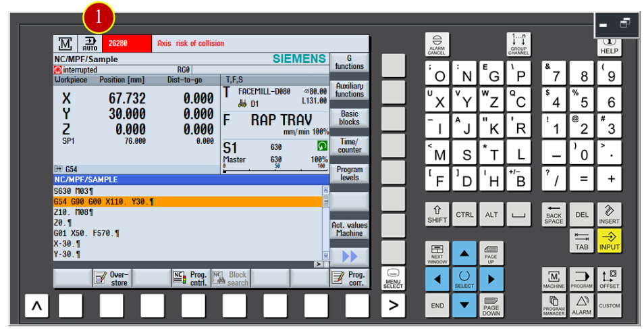The height and width of the screenshot is (329, 644).
Task: Open the OFFSET operating area
Action: coord(609,279)
